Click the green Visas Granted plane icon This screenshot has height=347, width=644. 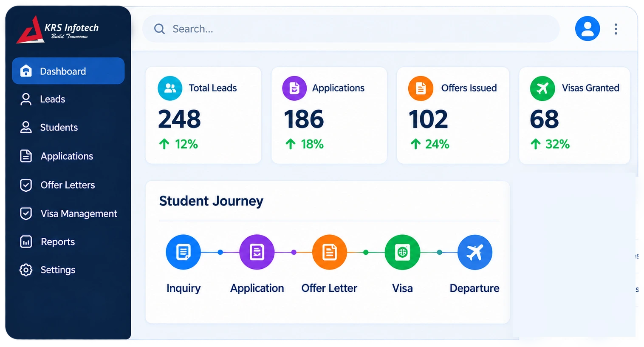click(542, 88)
